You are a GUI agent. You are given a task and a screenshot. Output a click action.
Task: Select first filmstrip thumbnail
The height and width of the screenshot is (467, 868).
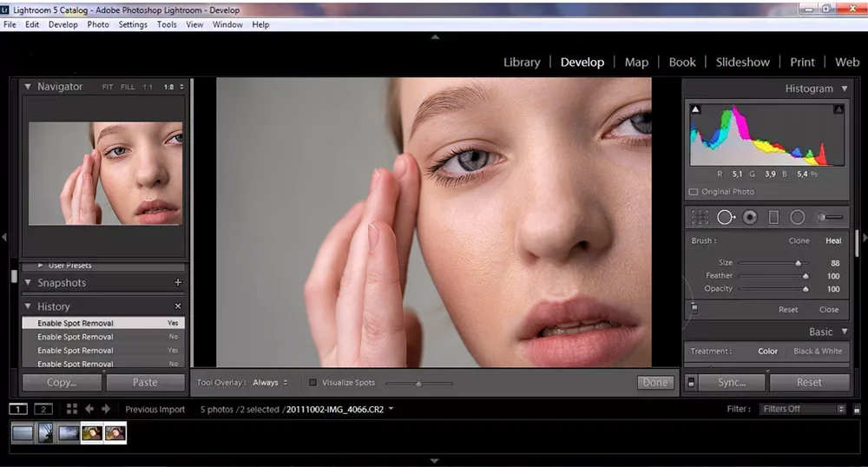[x=23, y=432]
